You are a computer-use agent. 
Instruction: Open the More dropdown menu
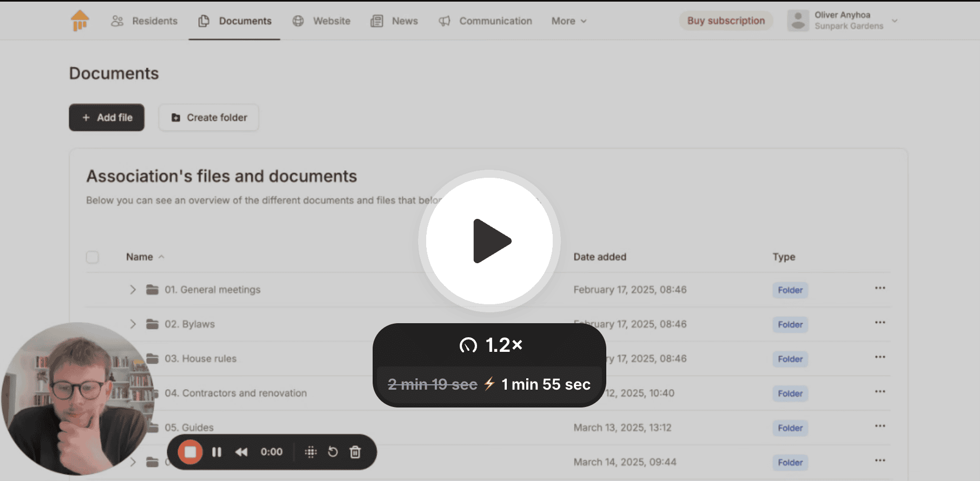(568, 21)
